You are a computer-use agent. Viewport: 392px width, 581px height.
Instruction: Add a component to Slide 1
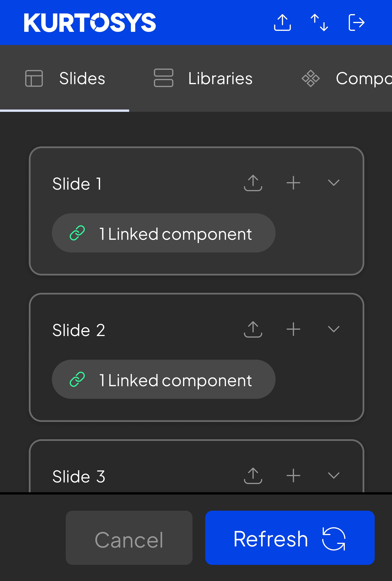[293, 183]
